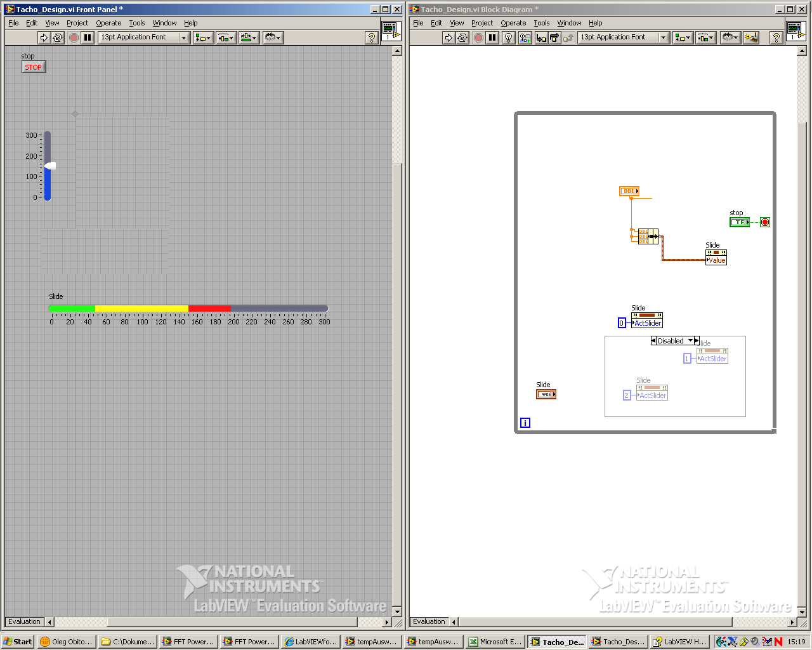Click the Step Over button

click(x=554, y=37)
